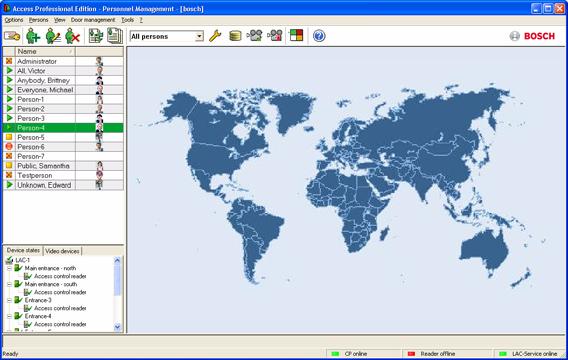The height and width of the screenshot is (360, 568).
Task: Select Unknown, Edward in the persons list
Action: tap(63, 185)
